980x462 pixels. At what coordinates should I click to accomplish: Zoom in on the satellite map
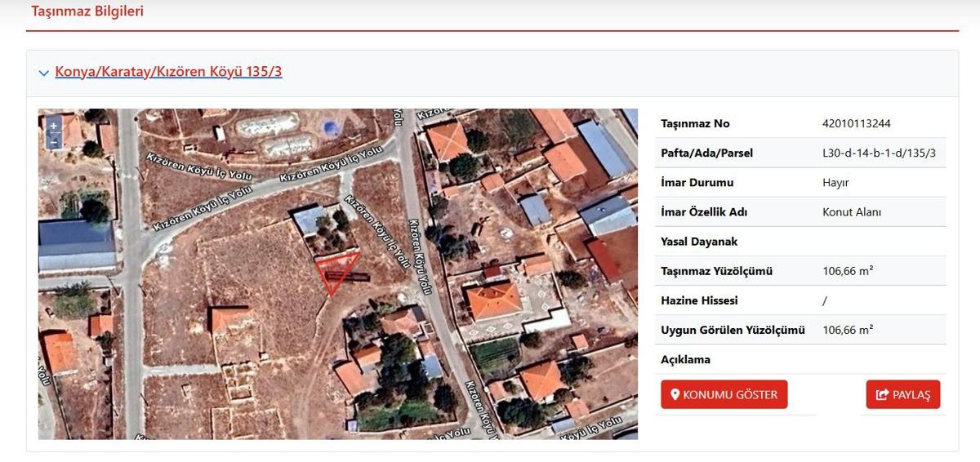click(54, 126)
